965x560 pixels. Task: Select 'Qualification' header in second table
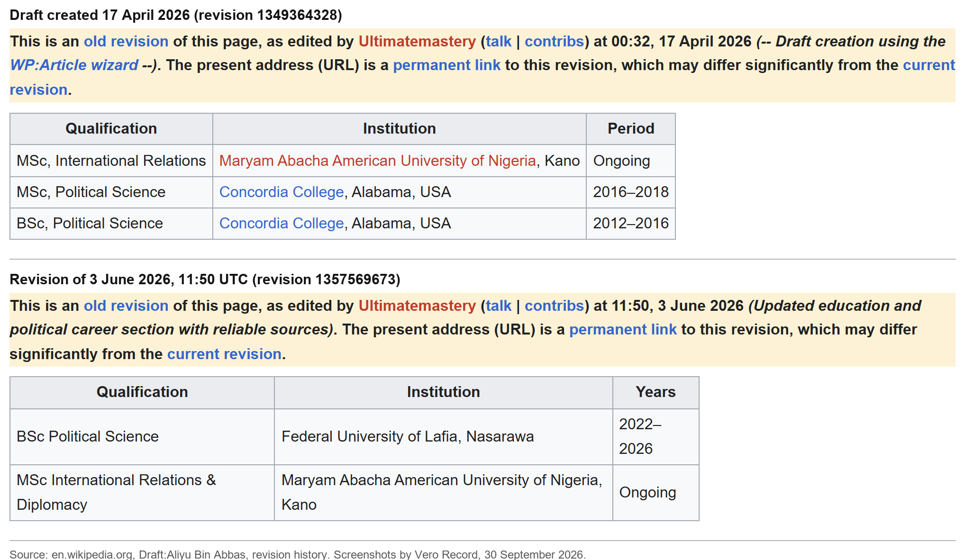[142, 392]
